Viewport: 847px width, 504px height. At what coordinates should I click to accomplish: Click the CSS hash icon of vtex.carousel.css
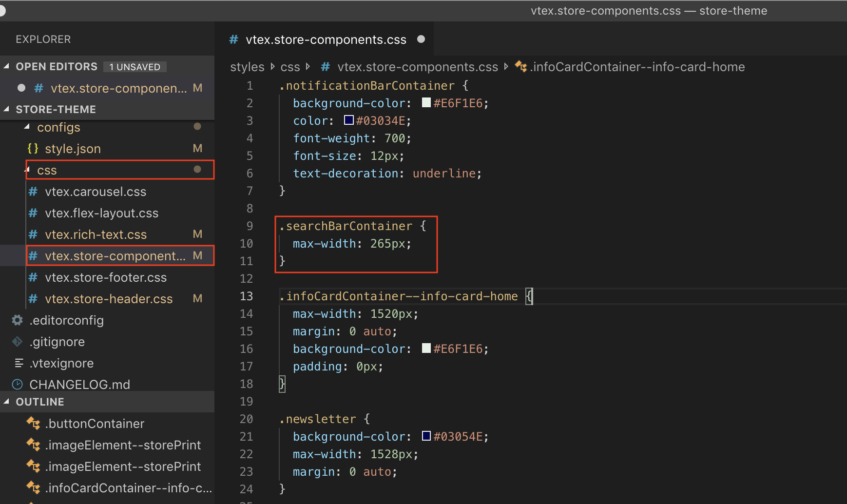pos(33,192)
